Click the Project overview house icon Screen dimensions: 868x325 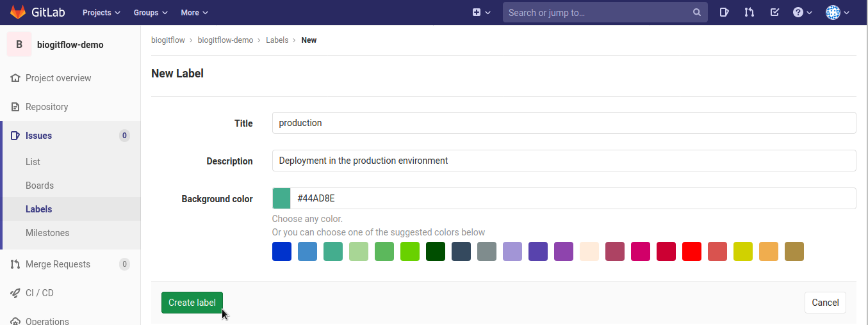point(15,78)
